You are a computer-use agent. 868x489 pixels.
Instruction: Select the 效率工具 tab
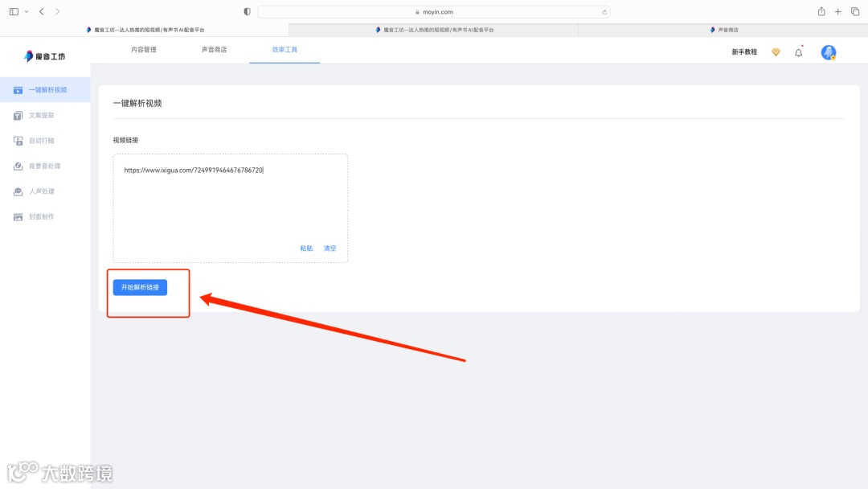[285, 50]
